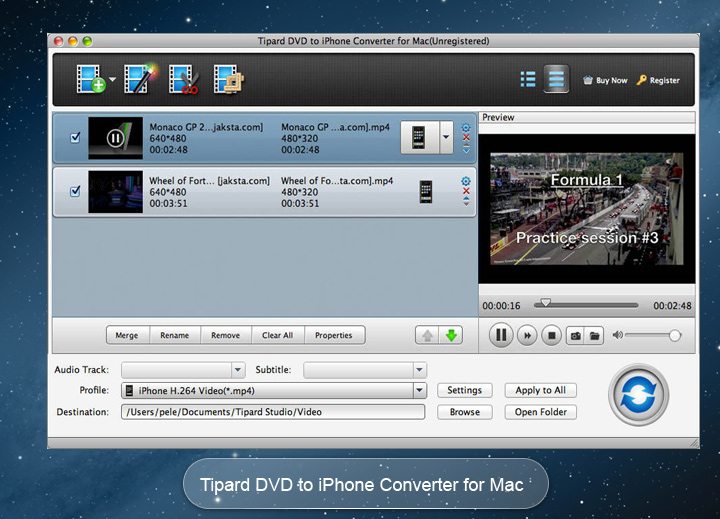Click the Wheel of Fortune iPhone profile icon
This screenshot has height=519, width=720.
click(x=426, y=192)
